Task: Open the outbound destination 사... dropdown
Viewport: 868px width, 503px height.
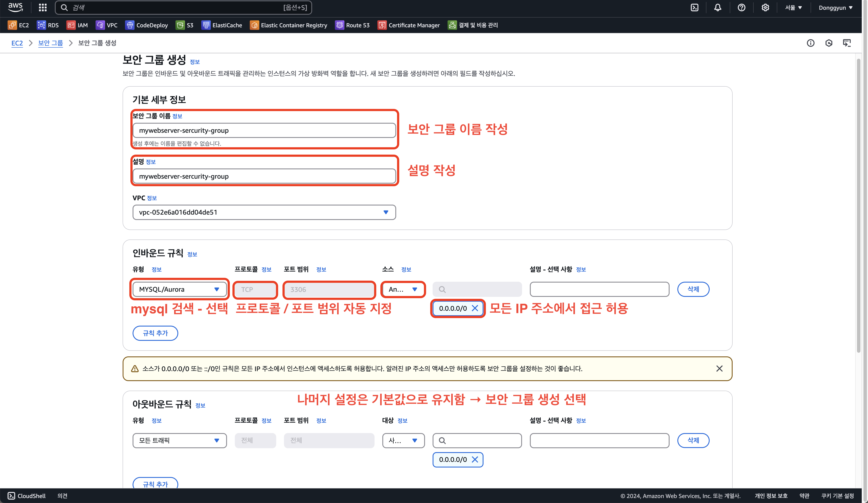Action: [403, 440]
